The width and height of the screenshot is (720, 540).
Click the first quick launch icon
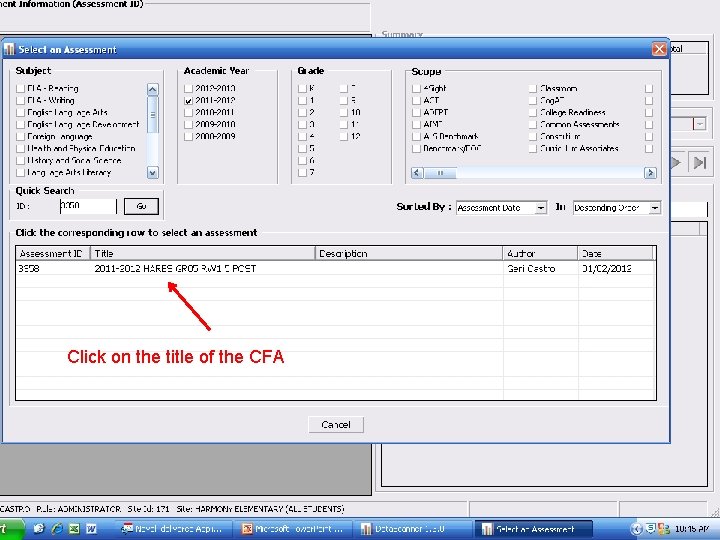tap(39, 529)
